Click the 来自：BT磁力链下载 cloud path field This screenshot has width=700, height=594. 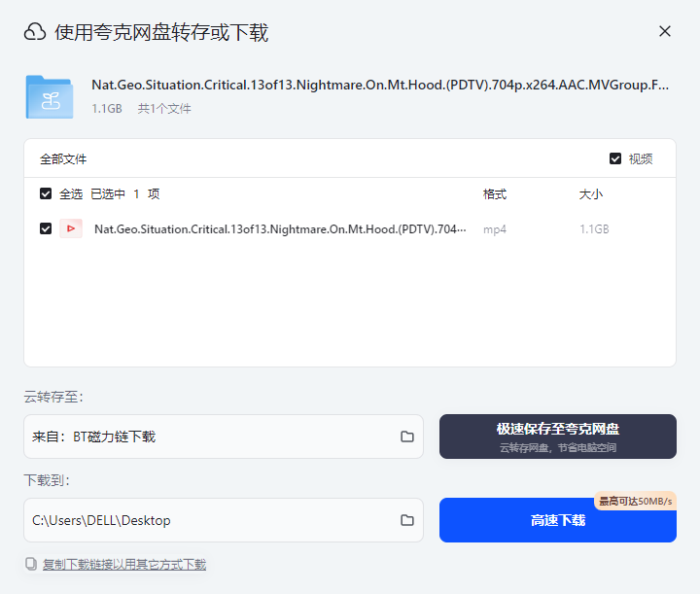(209, 437)
